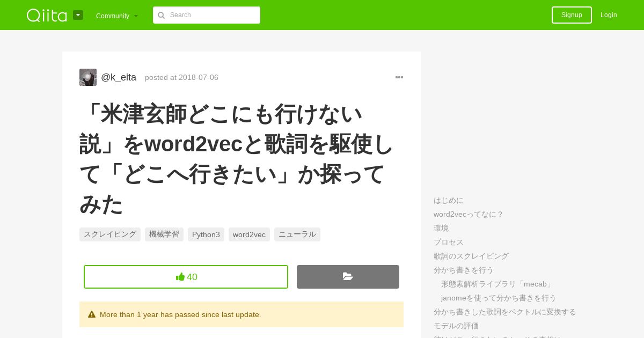644x338 pixels.
Task: Open the @k_eita author profile
Action: pyautogui.click(x=119, y=77)
